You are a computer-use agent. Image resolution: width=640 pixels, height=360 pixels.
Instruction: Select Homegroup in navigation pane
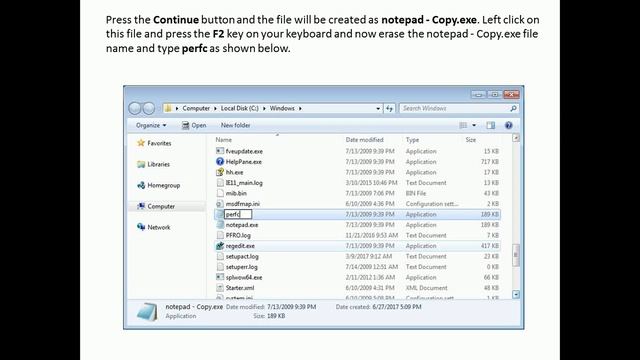coord(164,185)
